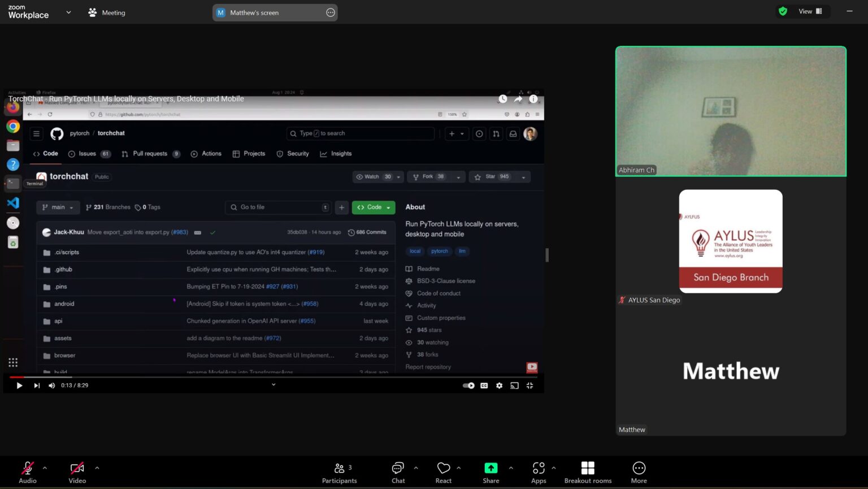This screenshot has width=868, height=489.
Task: Click the green Share screen button
Action: tap(491, 472)
